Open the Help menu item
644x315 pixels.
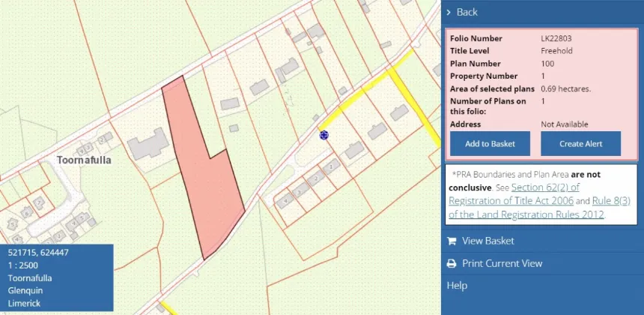[x=457, y=286]
